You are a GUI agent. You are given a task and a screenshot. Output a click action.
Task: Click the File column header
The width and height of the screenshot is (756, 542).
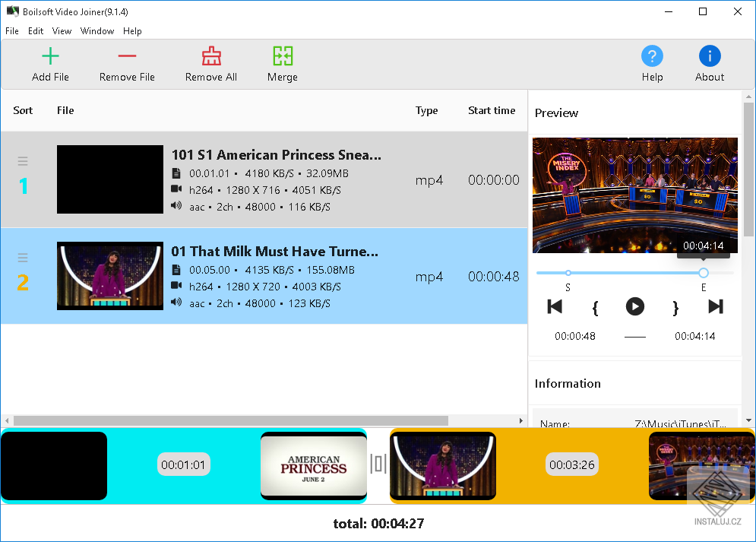[65, 110]
